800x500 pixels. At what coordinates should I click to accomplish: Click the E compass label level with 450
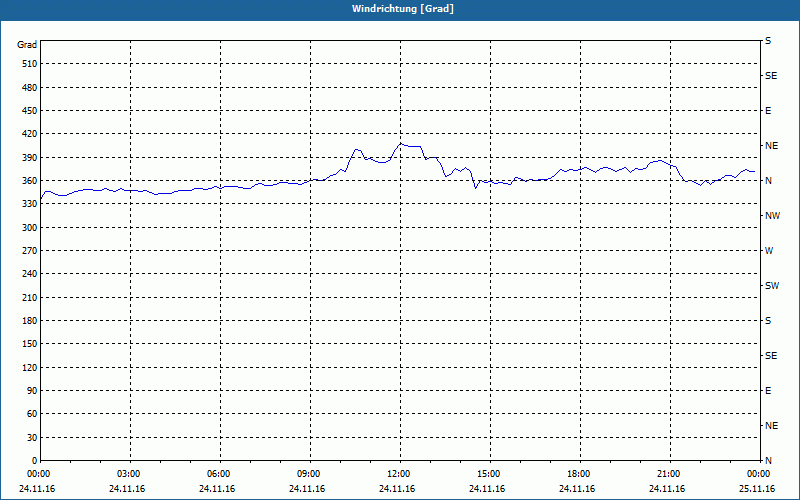pyautogui.click(x=768, y=111)
